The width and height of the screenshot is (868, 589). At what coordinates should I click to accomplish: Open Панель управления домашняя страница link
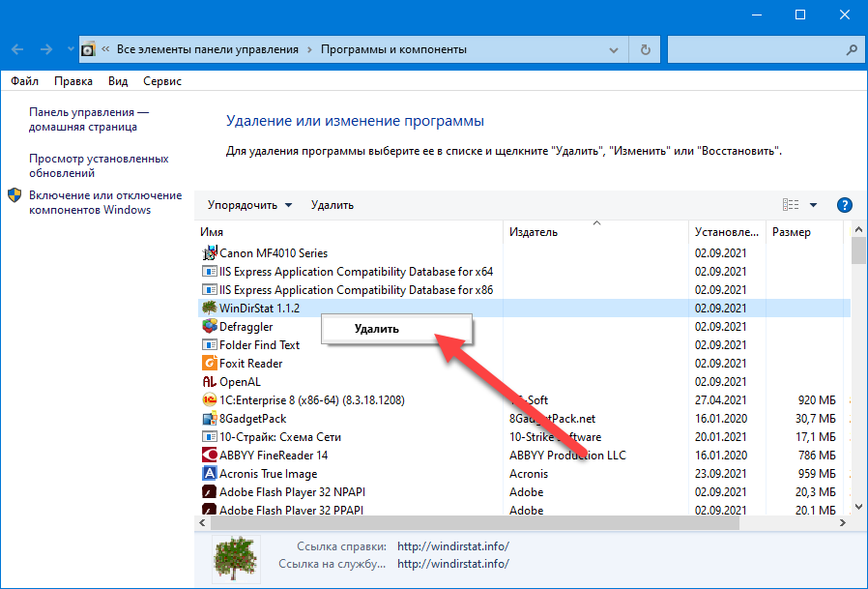click(89, 119)
